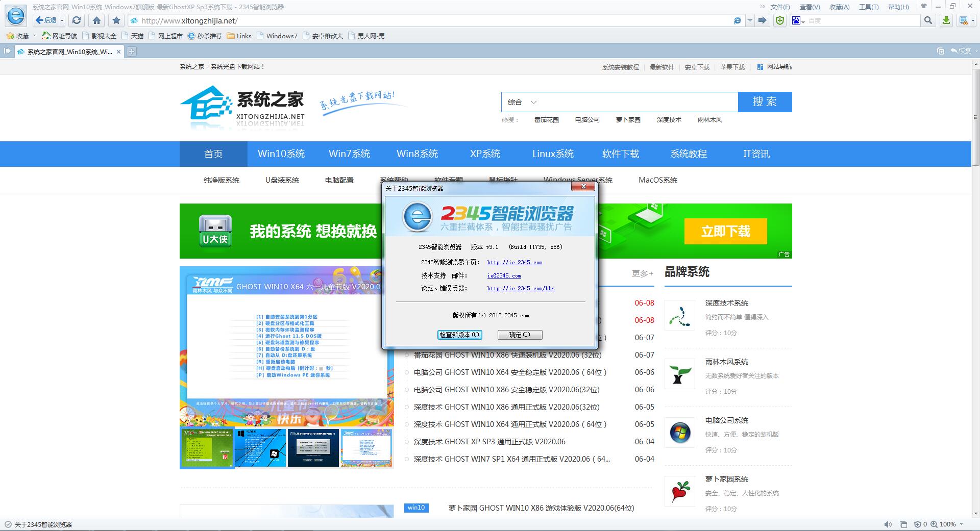This screenshot has width=980, height=531.
Task: Expand the screenshot tool dropdown arrow
Action: (972, 21)
